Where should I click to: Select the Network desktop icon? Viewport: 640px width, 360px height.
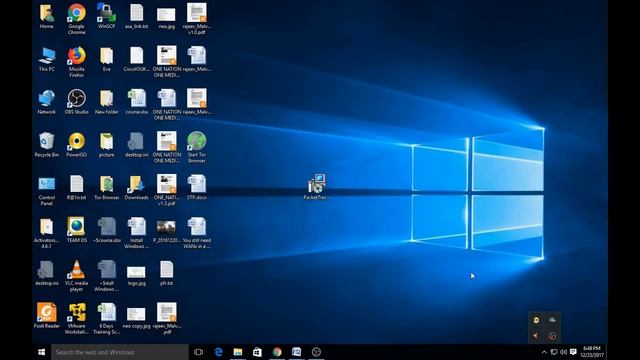(47, 101)
